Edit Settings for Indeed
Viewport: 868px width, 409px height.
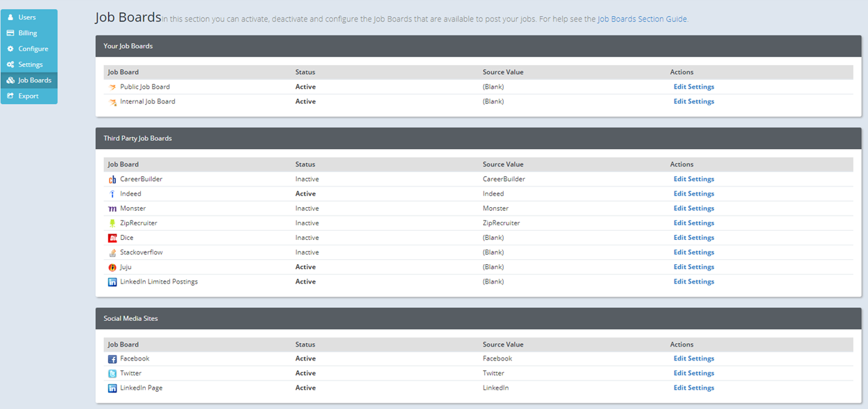click(693, 193)
